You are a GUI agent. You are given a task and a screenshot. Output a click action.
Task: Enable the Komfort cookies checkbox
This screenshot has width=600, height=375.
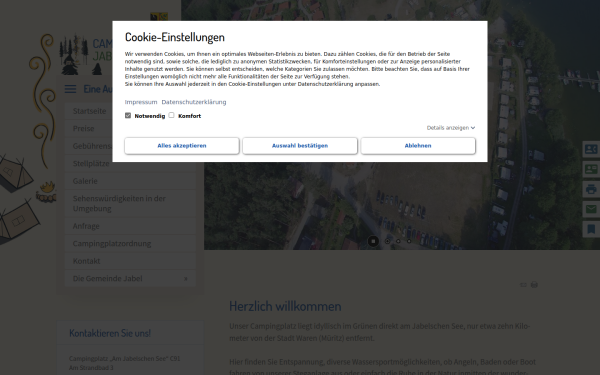[171, 115]
